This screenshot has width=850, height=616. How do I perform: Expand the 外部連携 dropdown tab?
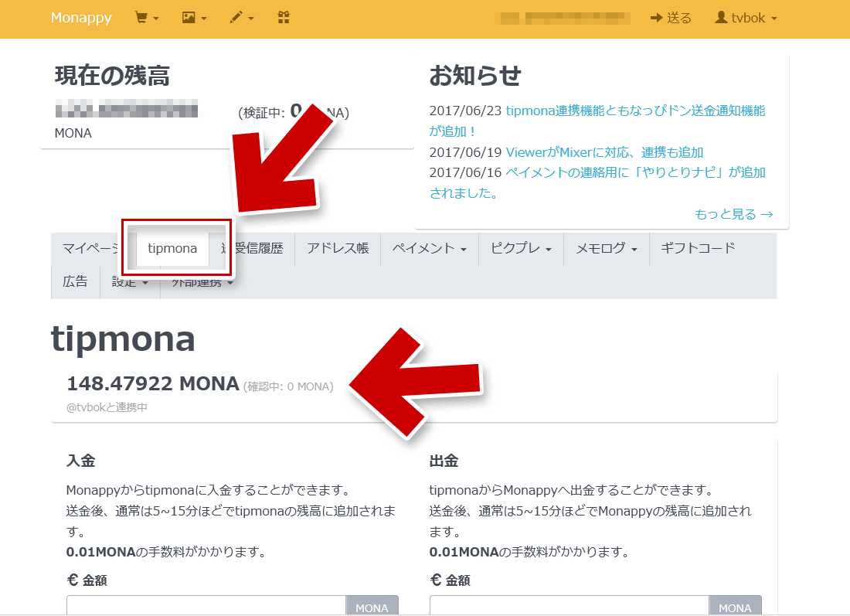(202, 283)
